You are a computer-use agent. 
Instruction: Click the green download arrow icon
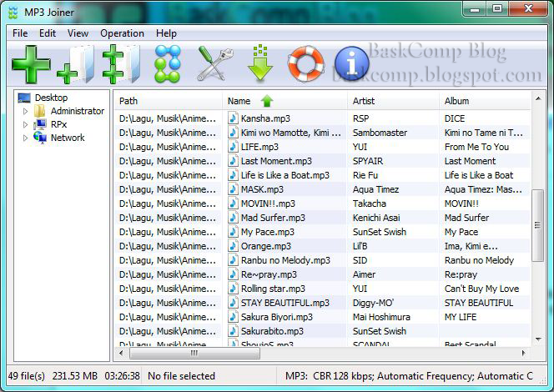(x=260, y=63)
